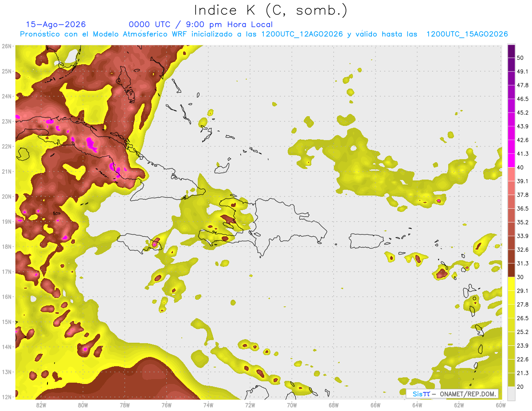The image size is (532, 411).
Task: Click the longitude axis label '66W'
Action: [x=375, y=405]
